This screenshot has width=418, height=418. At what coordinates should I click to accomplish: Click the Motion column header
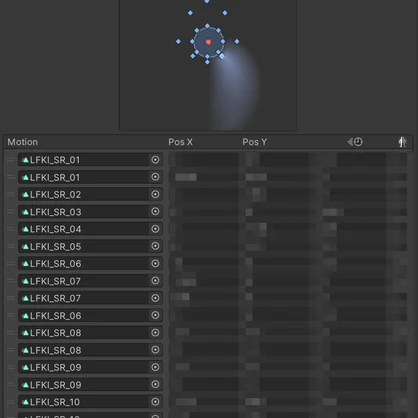[x=23, y=142]
